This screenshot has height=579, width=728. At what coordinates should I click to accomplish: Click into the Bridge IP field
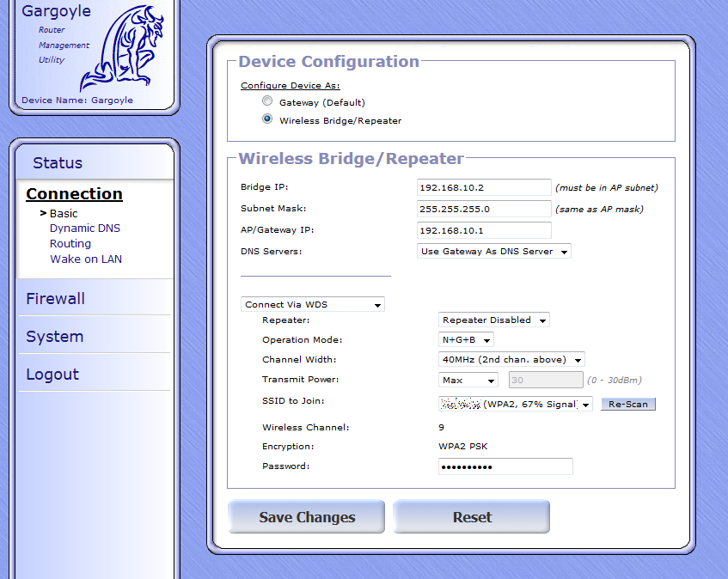tap(483, 187)
